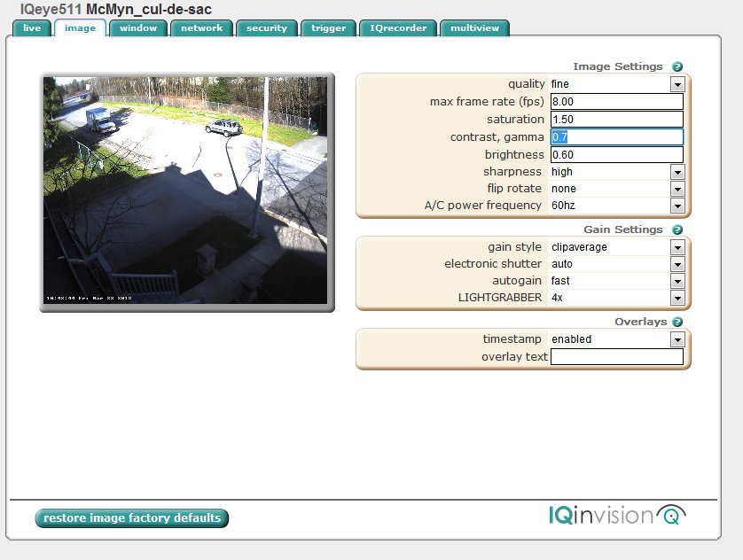The image size is (743, 560).
Task: Select the multiview tab
Action: (x=474, y=28)
